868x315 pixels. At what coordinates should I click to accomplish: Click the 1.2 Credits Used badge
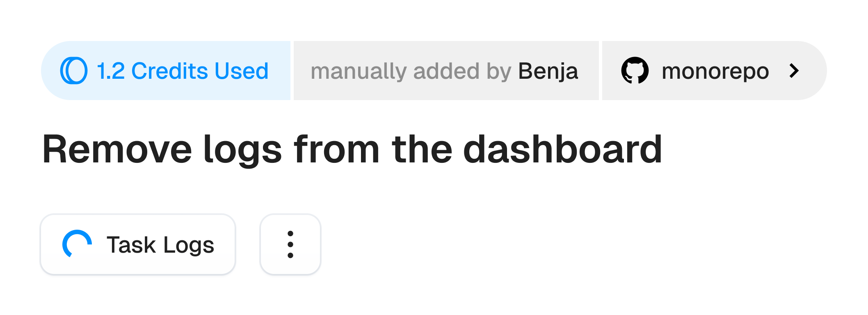(x=166, y=71)
